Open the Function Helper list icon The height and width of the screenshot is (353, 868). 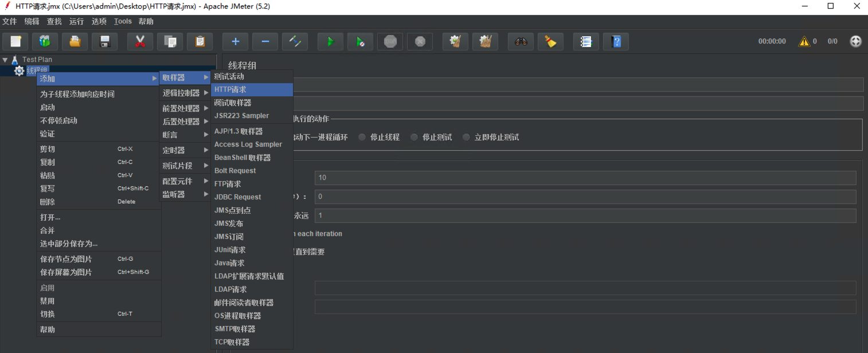pos(586,41)
